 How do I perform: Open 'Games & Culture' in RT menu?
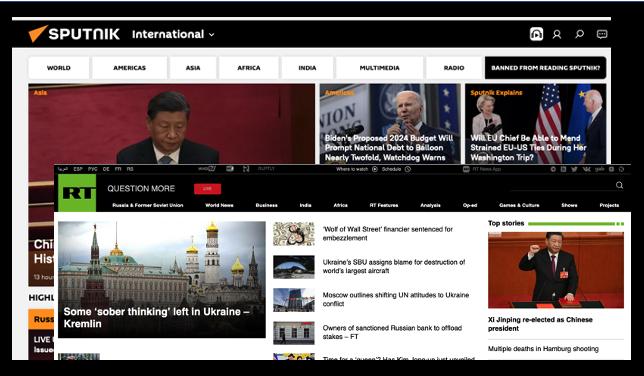[519, 205]
